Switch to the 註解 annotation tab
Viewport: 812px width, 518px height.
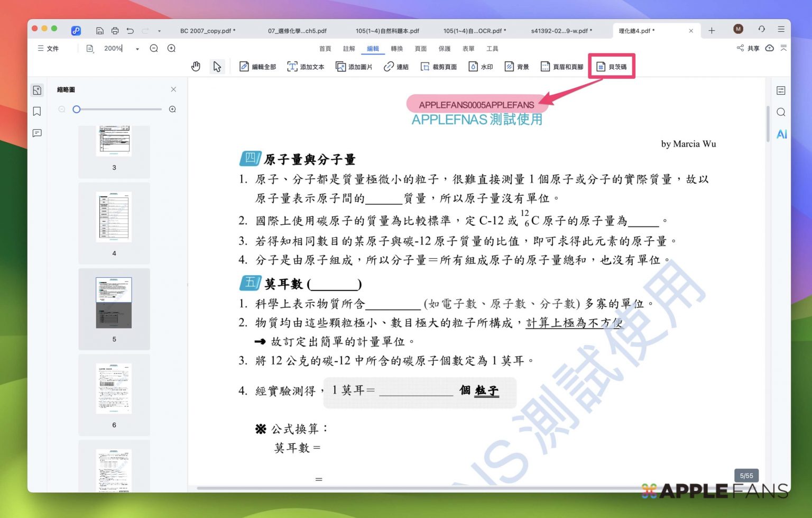click(x=349, y=49)
